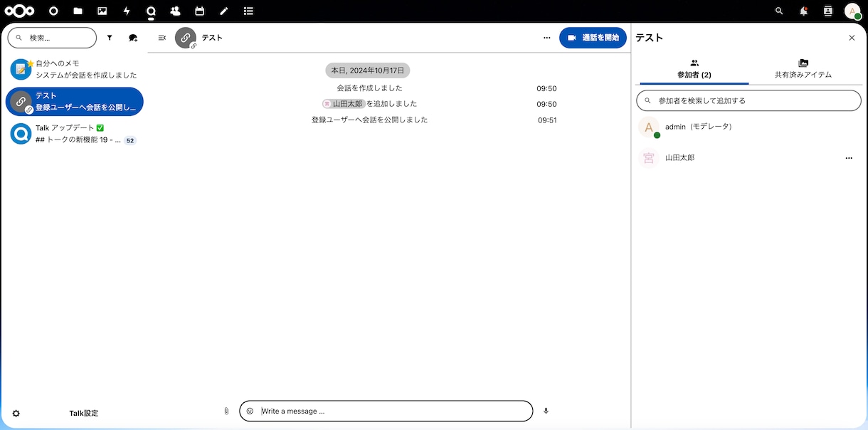Attach a file with paperclip icon

[226, 411]
